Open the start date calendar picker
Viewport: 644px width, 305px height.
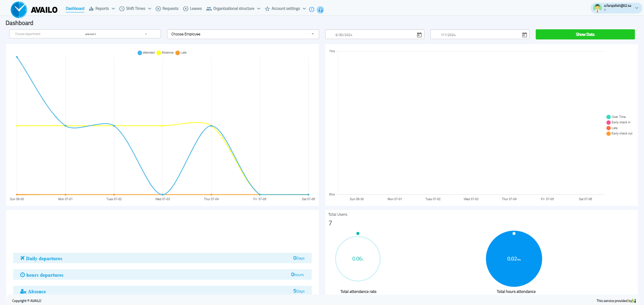(x=419, y=35)
